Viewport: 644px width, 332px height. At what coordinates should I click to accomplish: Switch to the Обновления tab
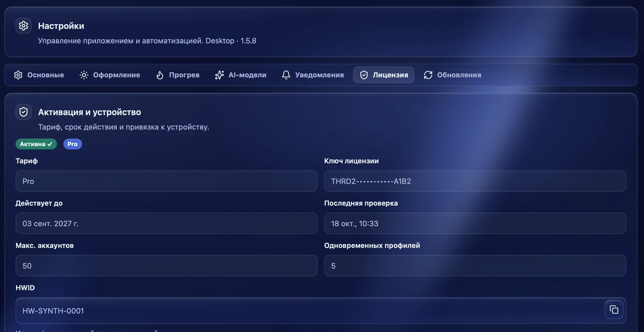[452, 75]
